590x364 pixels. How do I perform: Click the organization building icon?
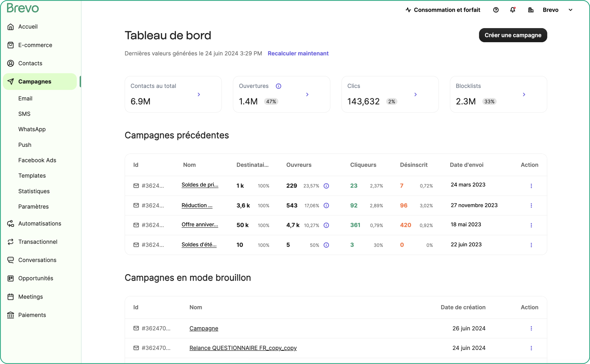click(x=531, y=10)
